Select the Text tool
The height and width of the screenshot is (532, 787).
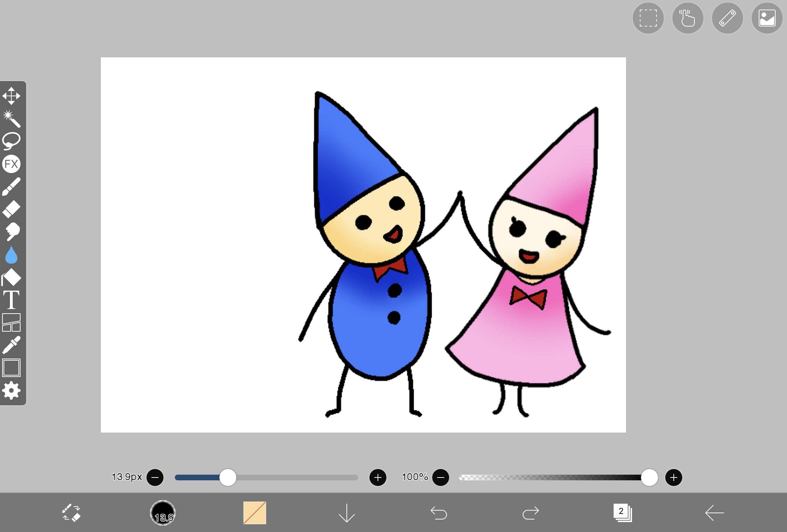(11, 300)
